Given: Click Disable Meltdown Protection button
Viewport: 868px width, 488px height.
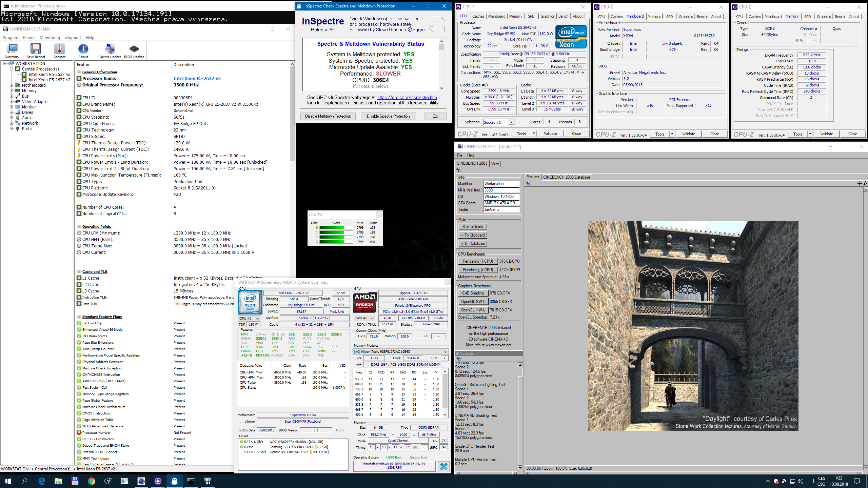Looking at the screenshot, I should (328, 116).
